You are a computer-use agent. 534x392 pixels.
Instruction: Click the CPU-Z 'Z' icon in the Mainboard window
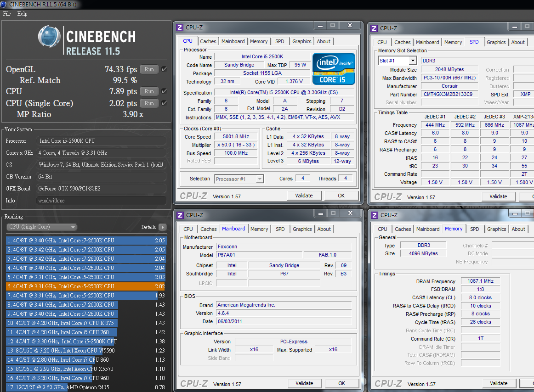(x=180, y=215)
